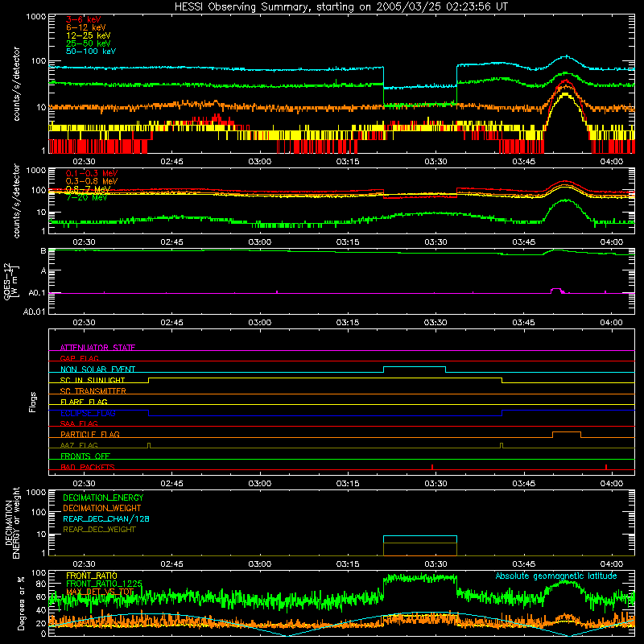
Task: Click the magenta GOES bump near 03:50
Action: [556, 290]
